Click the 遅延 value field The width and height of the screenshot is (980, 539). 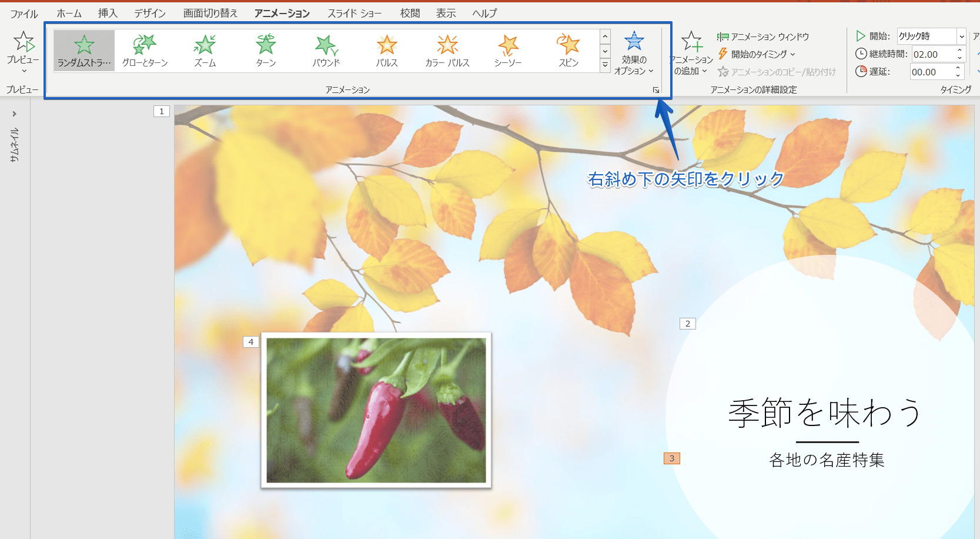[931, 72]
